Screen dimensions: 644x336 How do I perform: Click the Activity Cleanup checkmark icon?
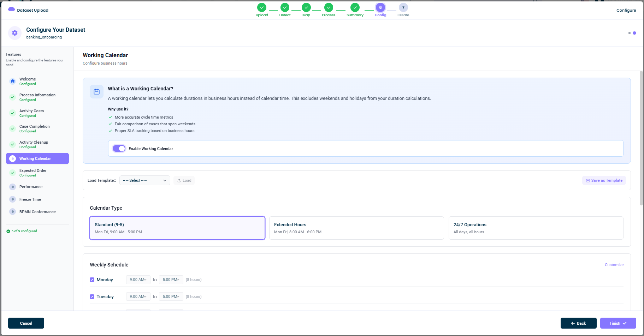pos(13,144)
